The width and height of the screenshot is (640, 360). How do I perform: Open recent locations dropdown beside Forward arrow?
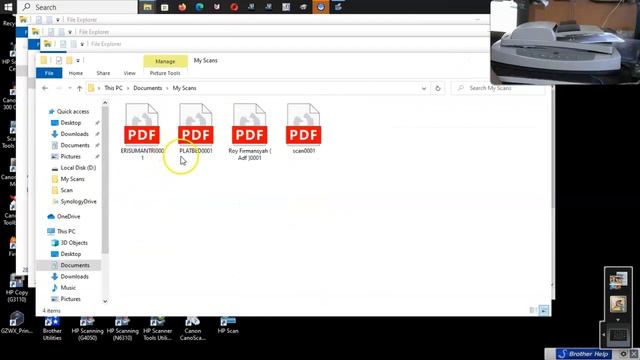pyautogui.click(x=70, y=88)
